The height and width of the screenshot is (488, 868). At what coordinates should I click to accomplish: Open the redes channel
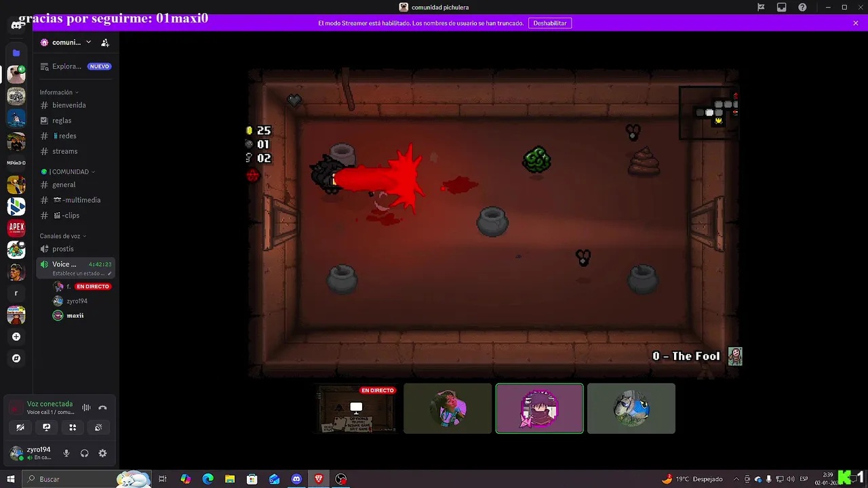tap(75, 136)
